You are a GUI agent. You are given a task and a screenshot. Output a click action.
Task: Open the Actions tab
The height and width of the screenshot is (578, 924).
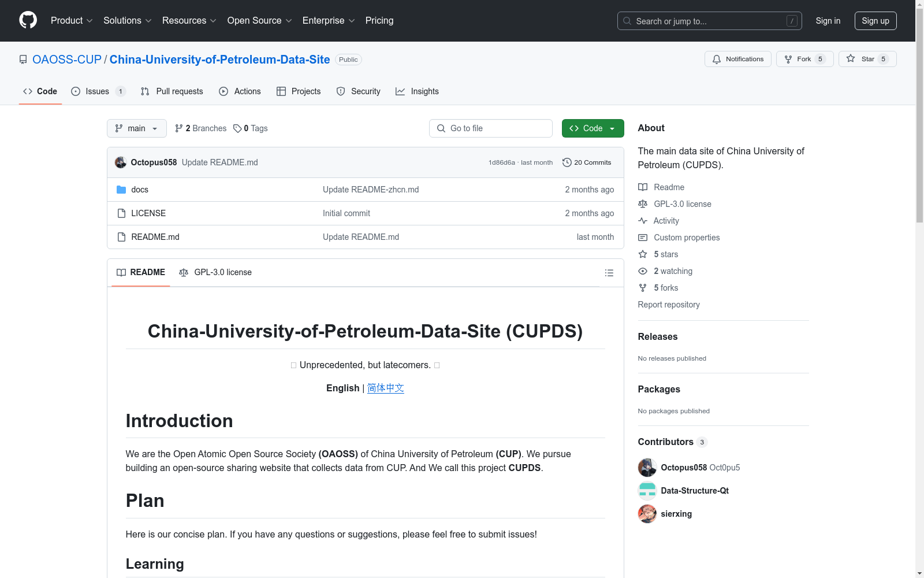[x=240, y=91]
